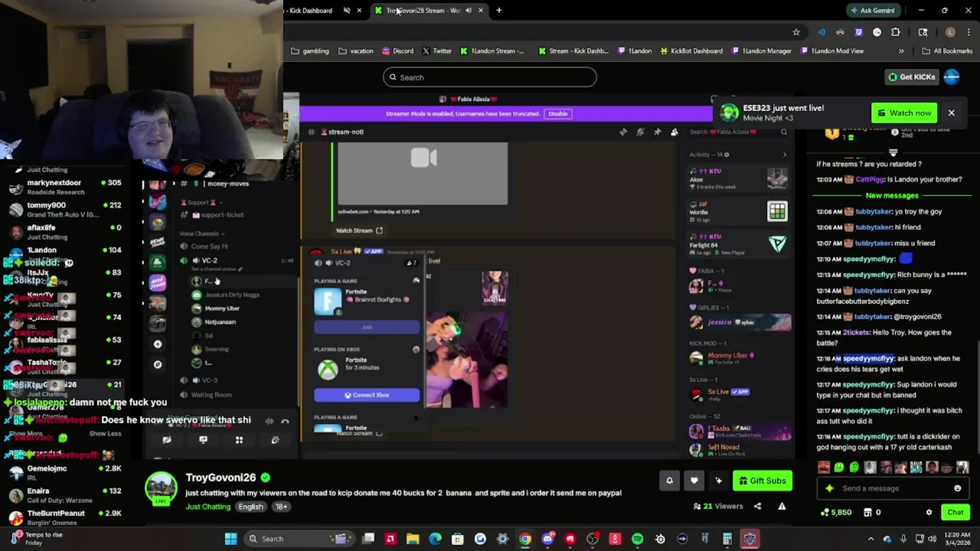This screenshot has height=551, width=980.
Task: Show Discord member list icon
Action: pyautogui.click(x=674, y=132)
